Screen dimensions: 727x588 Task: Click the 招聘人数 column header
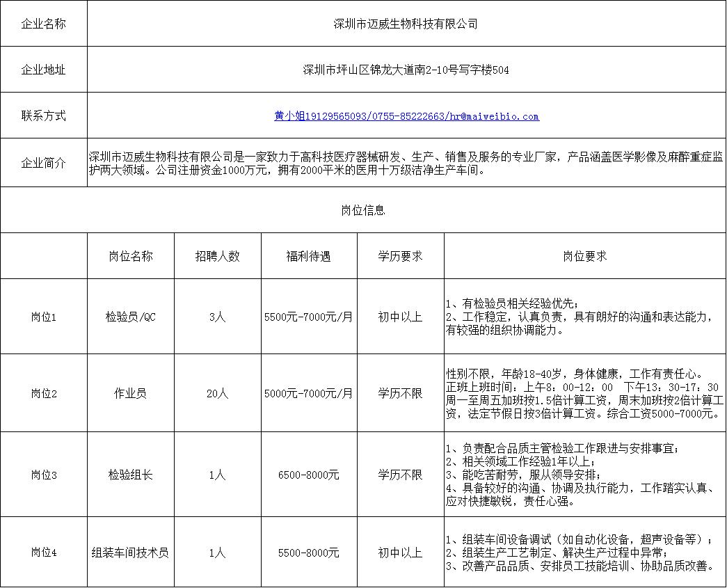click(x=218, y=256)
